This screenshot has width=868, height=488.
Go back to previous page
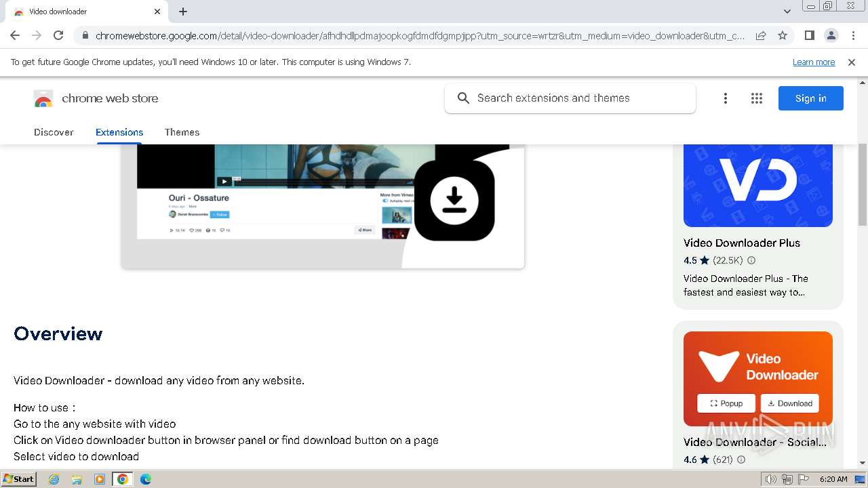15,35
